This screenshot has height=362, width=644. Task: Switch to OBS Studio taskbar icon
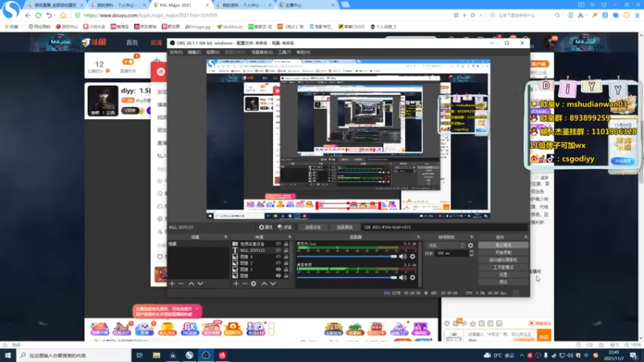[206, 355]
